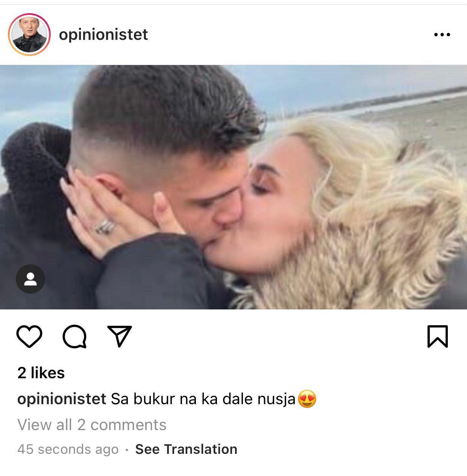Like the post with the heart icon

click(x=30, y=336)
